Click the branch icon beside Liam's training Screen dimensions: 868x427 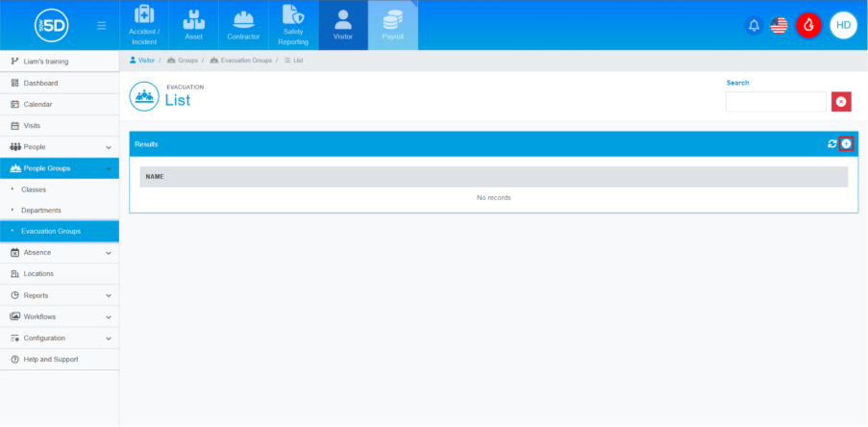coord(15,62)
